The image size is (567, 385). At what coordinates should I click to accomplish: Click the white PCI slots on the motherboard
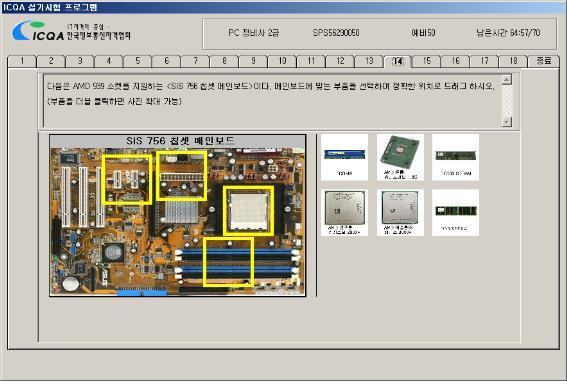[83, 196]
